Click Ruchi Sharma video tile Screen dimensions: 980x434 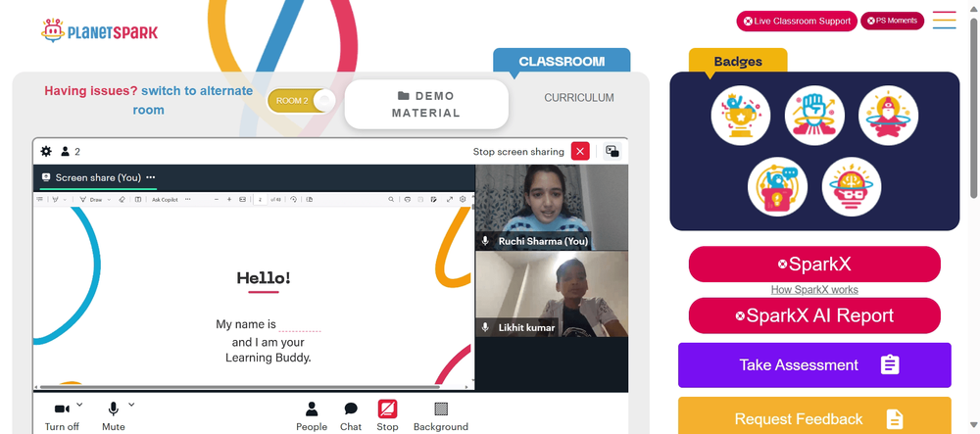pos(552,208)
